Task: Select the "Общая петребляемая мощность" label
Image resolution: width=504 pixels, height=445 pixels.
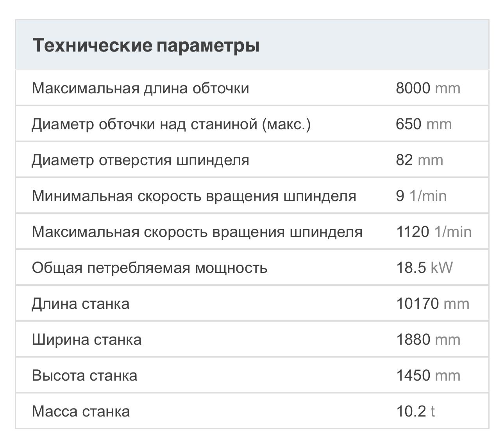Action: tap(150, 268)
